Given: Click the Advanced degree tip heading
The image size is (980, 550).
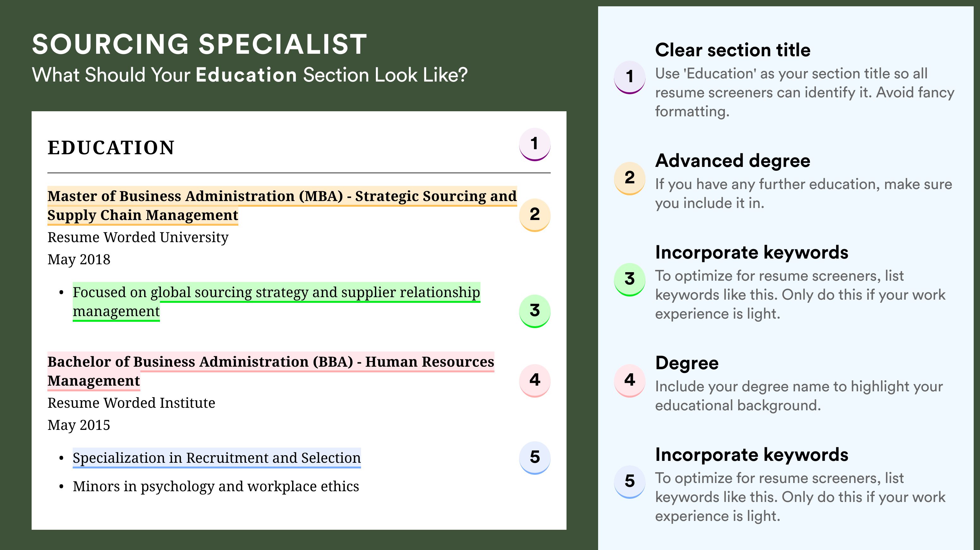Looking at the screenshot, I should click(733, 161).
